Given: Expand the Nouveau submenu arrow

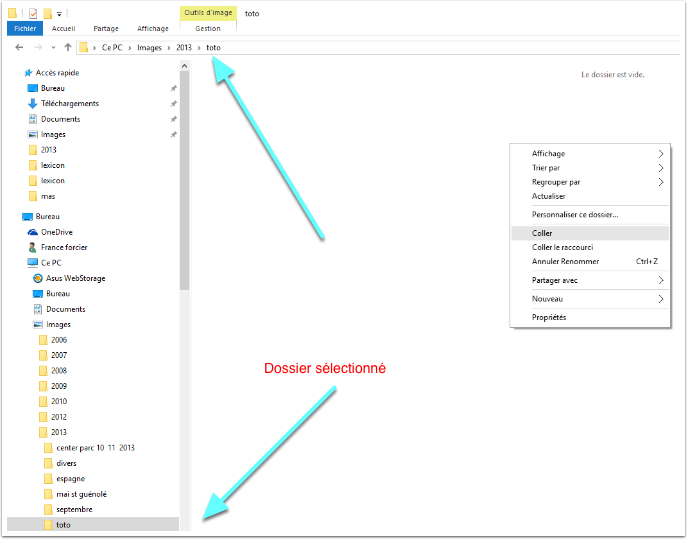Looking at the screenshot, I should 661,299.
